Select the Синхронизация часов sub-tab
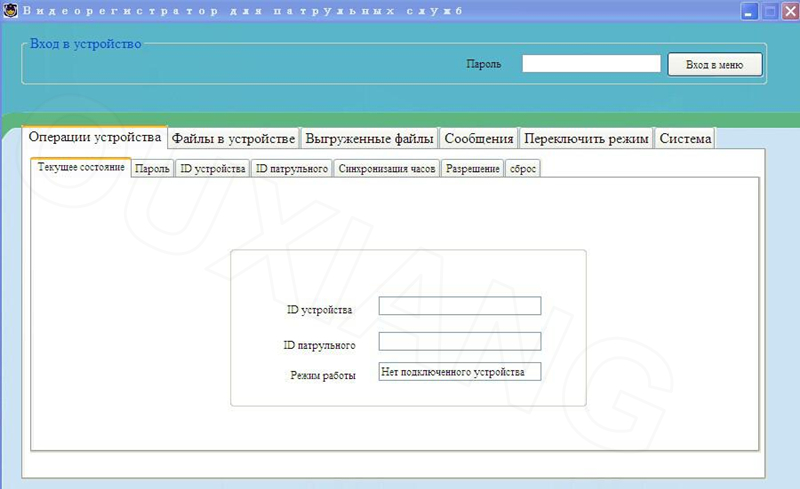 click(387, 168)
